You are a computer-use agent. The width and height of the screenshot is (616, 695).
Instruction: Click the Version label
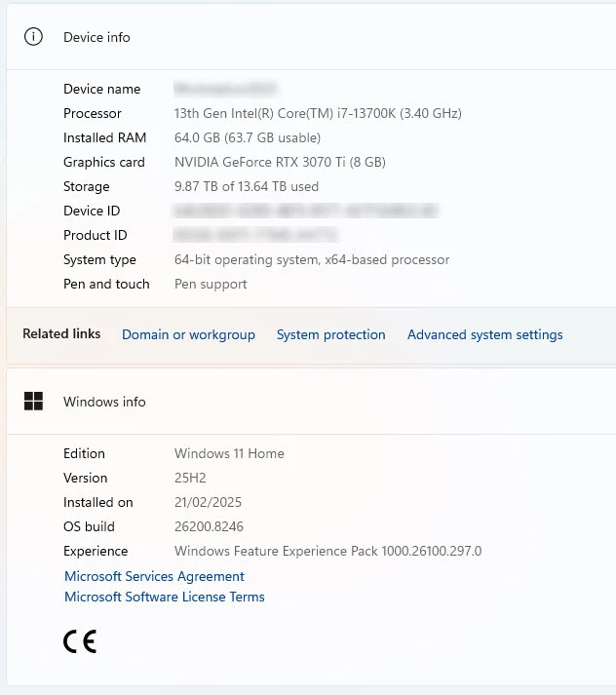pyautogui.click(x=86, y=478)
